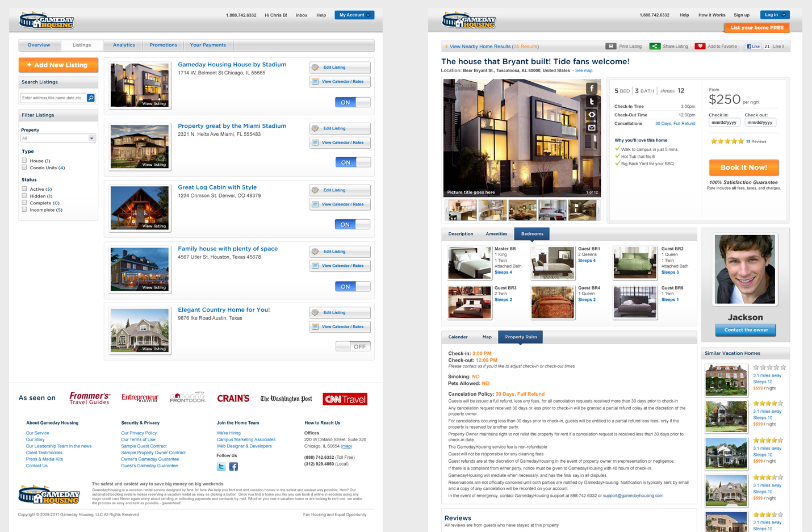The width and height of the screenshot is (812, 532).
Task: Click the Gameday Housing logo on the property page
Action: tap(469, 20)
